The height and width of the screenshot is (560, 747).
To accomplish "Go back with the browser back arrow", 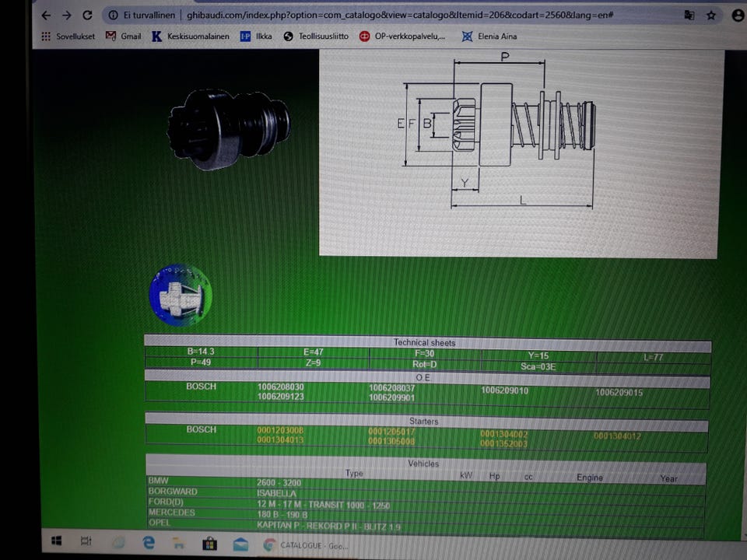I will point(46,16).
